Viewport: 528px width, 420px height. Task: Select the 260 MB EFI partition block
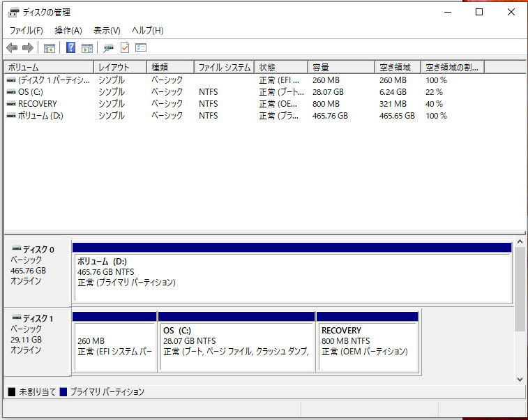[114, 342]
